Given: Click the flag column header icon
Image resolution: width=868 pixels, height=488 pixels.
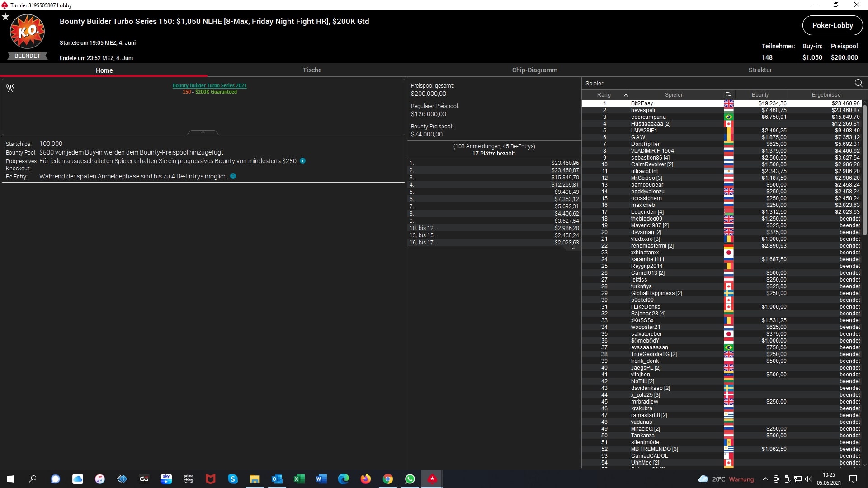Looking at the screenshot, I should point(728,95).
